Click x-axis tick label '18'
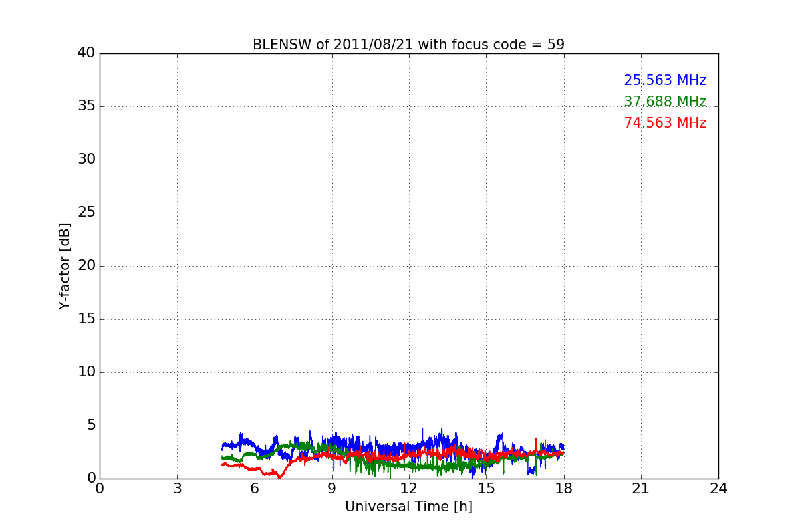 tap(563, 489)
